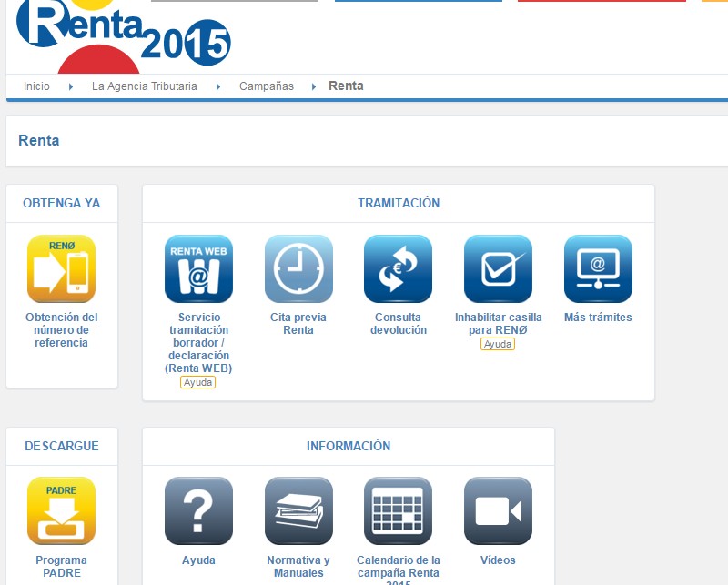Click the Cita previa Renta text link
This screenshot has width=728, height=585.
pos(298,324)
